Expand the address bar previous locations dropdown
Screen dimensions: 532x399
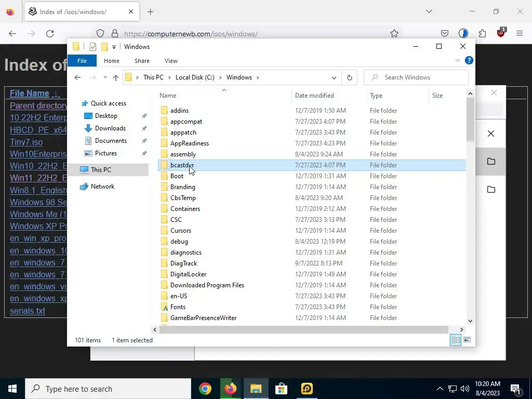pyautogui.click(x=334, y=78)
